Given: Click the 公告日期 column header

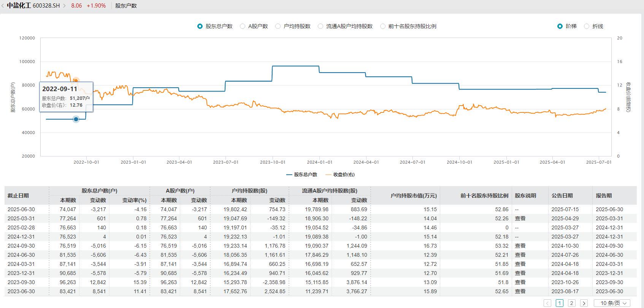Looking at the screenshot, I should coord(562,196).
